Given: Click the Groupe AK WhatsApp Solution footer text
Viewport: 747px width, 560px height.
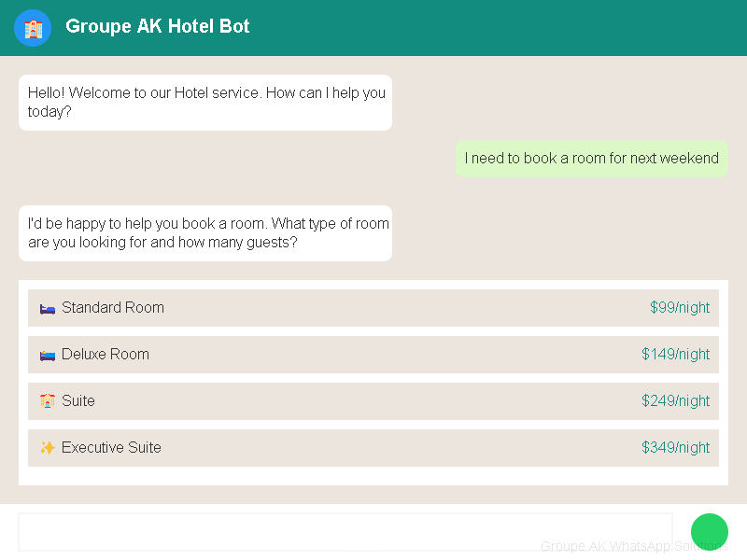Looking at the screenshot, I should (x=634, y=546).
